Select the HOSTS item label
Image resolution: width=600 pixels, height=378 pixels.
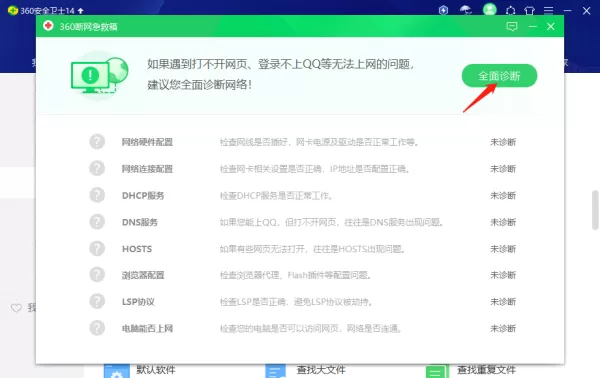[137, 249]
